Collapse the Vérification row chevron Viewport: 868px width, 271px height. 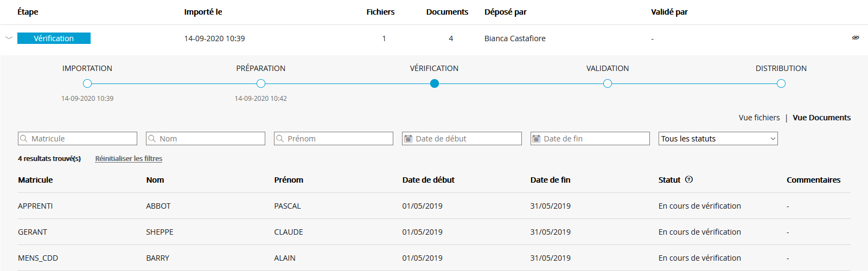pos(9,38)
